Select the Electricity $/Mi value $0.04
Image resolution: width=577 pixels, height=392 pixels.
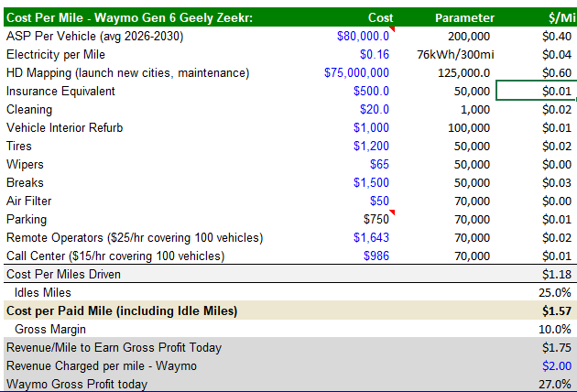(x=557, y=54)
